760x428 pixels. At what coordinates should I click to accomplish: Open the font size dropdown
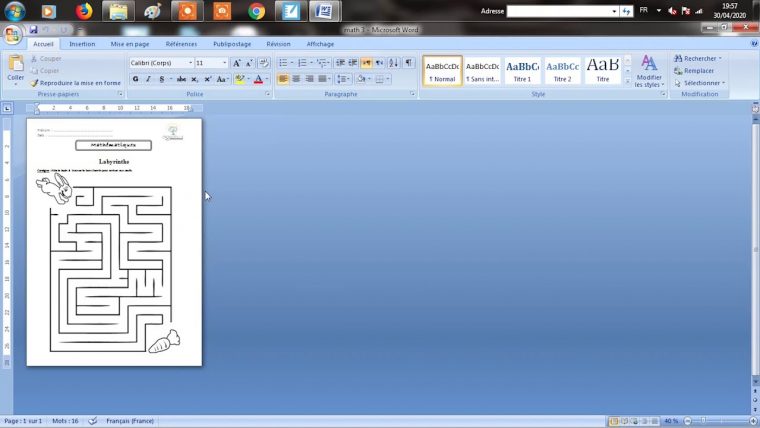(211, 63)
